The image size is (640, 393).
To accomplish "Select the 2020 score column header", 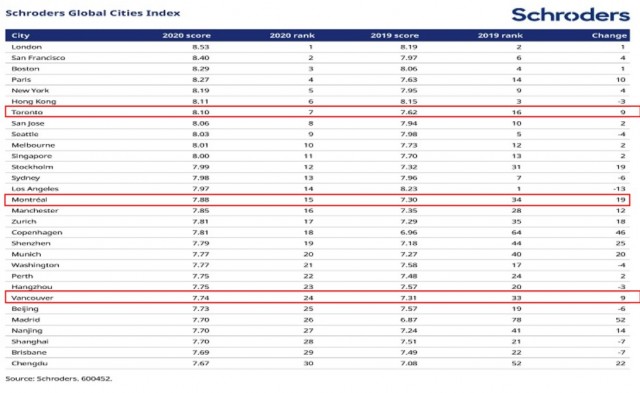I will pos(187,36).
